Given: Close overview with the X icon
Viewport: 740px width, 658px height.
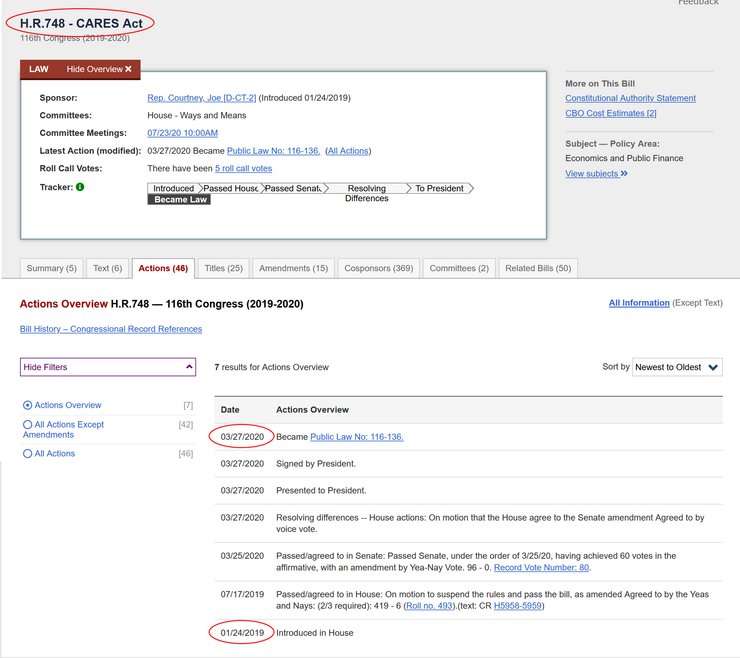Looking at the screenshot, I should [x=128, y=69].
